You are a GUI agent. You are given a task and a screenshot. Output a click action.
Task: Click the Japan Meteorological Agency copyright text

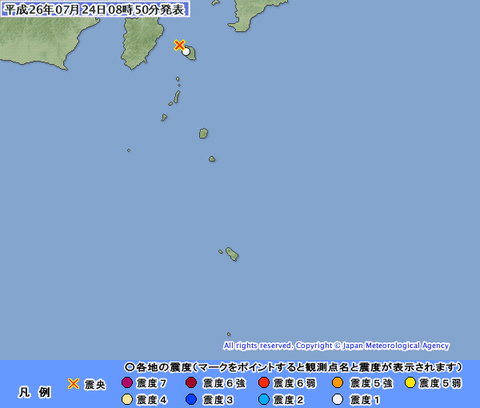click(x=336, y=346)
